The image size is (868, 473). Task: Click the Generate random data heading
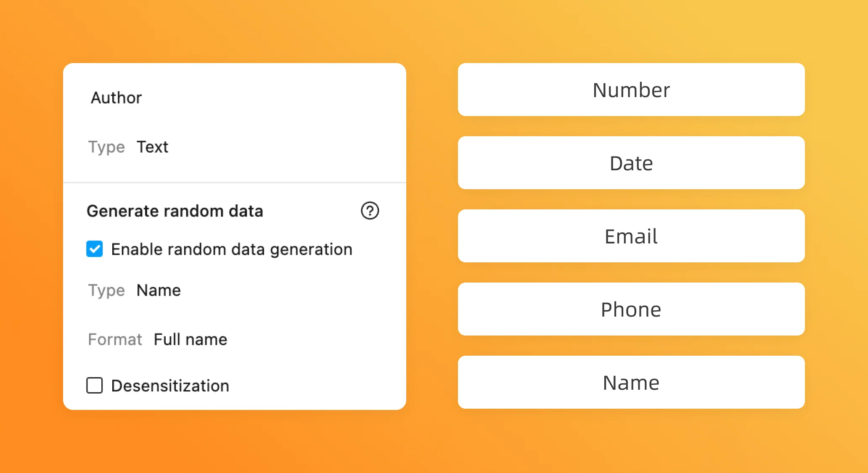(x=175, y=211)
